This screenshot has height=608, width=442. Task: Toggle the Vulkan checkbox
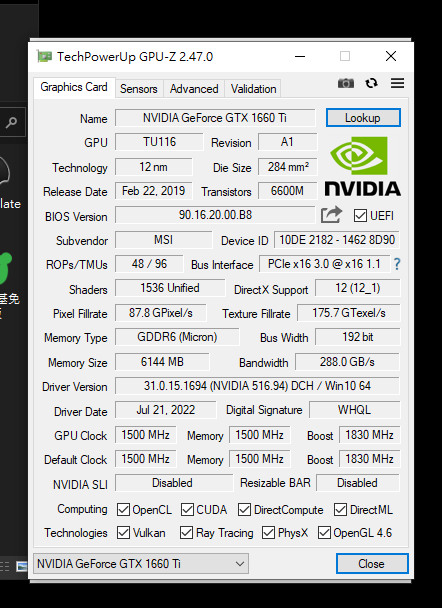(x=123, y=533)
